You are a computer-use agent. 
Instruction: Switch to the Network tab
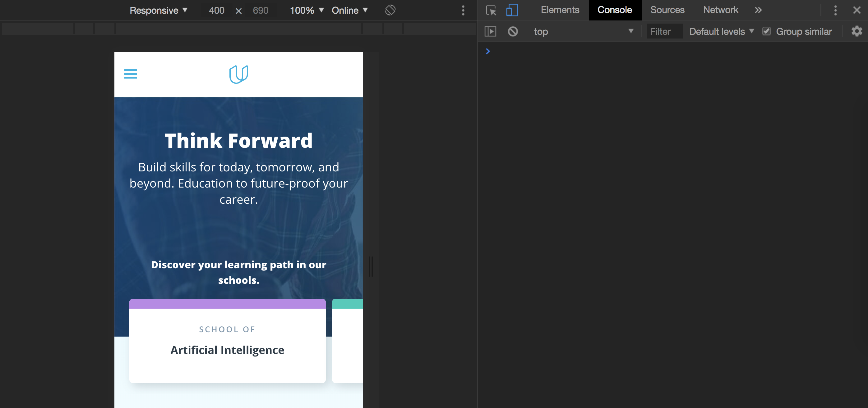pyautogui.click(x=720, y=10)
